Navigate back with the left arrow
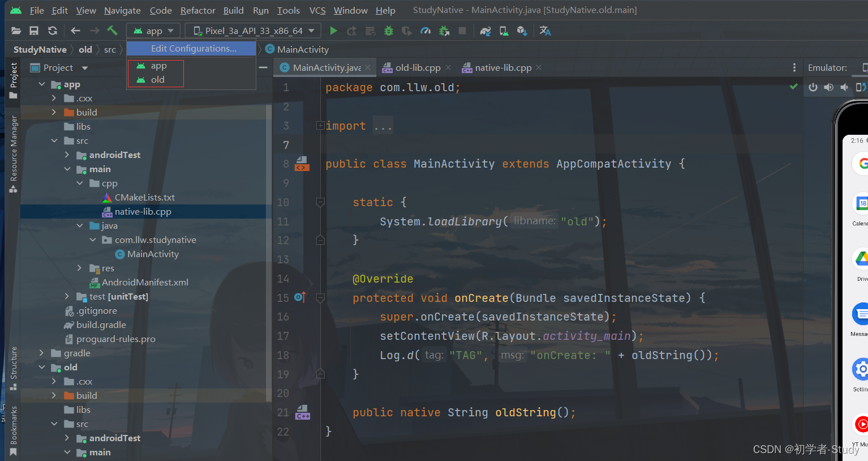 click(x=75, y=31)
